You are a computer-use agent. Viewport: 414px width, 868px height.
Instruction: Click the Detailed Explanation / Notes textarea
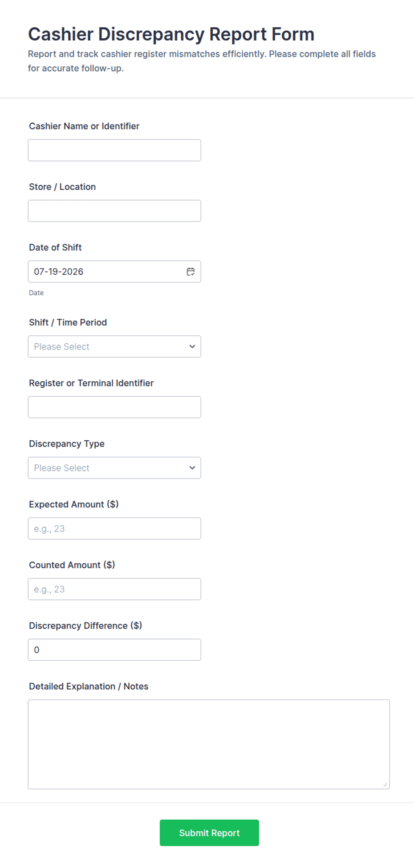(x=209, y=744)
